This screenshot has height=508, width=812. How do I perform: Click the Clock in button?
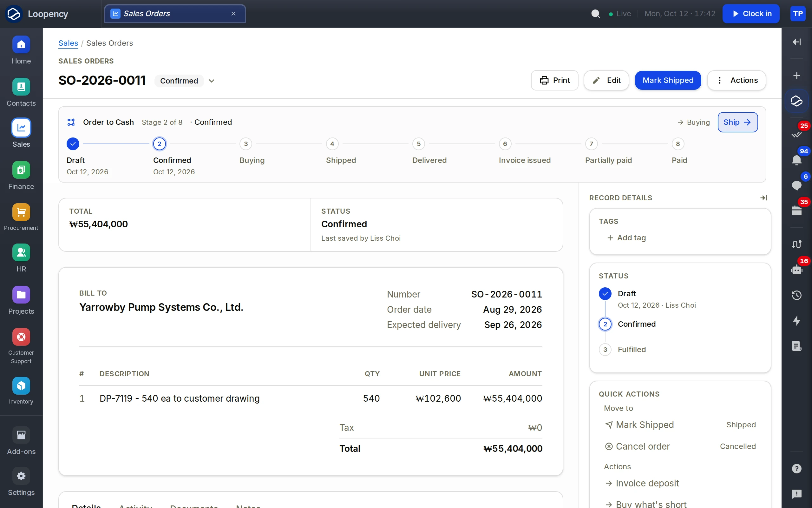click(x=750, y=14)
